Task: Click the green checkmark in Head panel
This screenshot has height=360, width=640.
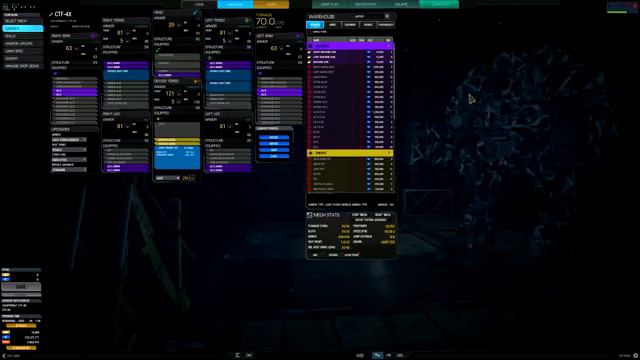Action: click(158, 50)
